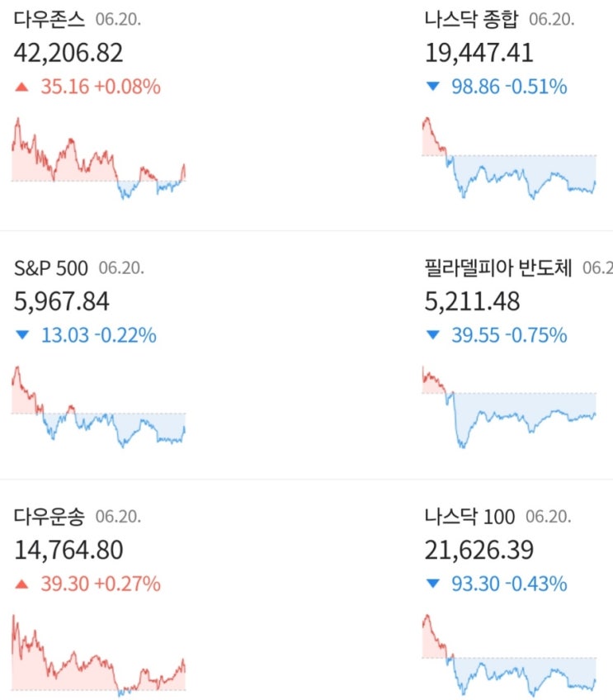Click the 42,206.82 다우존스 index value
The height and width of the screenshot is (700, 613).
tap(68, 53)
